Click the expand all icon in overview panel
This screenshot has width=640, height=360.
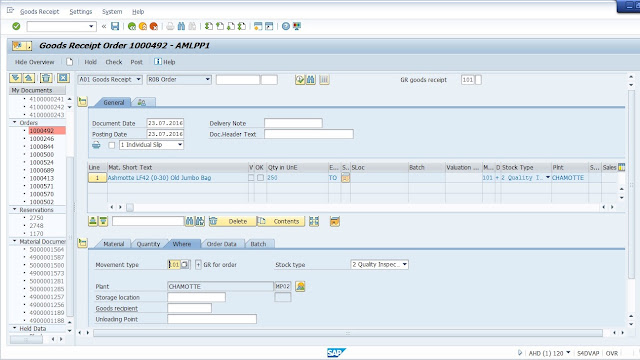pyautogui.click(x=16, y=78)
